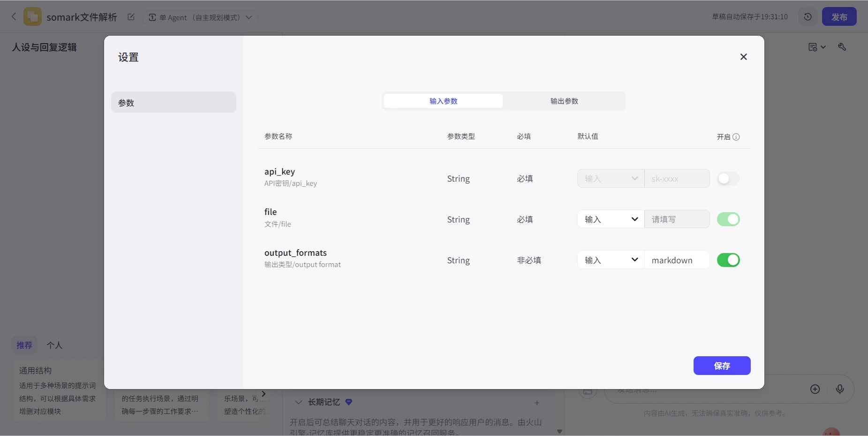The width and height of the screenshot is (868, 436).
Task: Click the plus icon beside 长期记忆
Action: (x=536, y=403)
